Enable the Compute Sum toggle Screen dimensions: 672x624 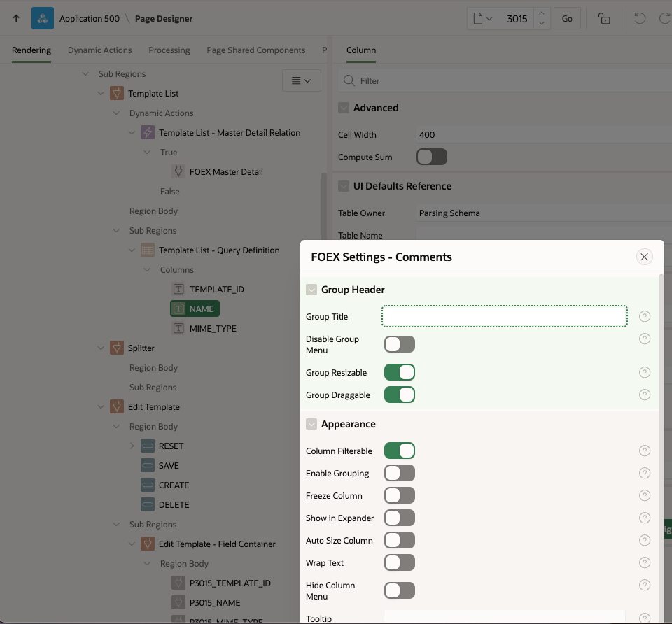pyautogui.click(x=431, y=157)
